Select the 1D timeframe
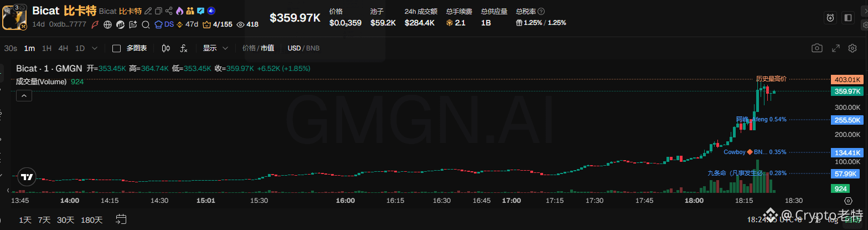The image size is (868, 230). coord(80,48)
